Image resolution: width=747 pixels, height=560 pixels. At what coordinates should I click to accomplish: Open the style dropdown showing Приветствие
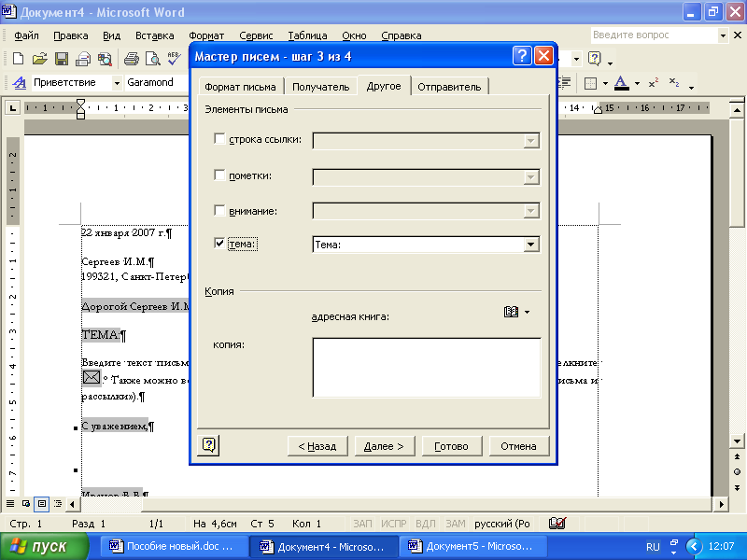click(117, 83)
